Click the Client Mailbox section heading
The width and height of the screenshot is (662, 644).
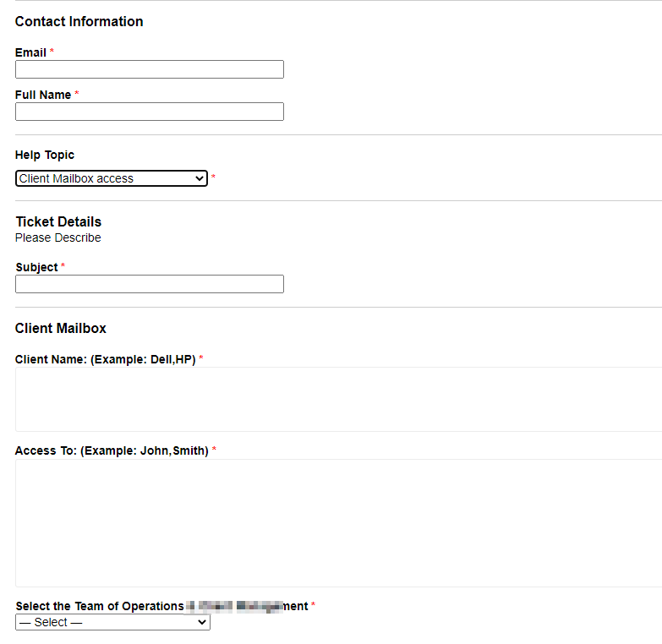[x=61, y=328]
